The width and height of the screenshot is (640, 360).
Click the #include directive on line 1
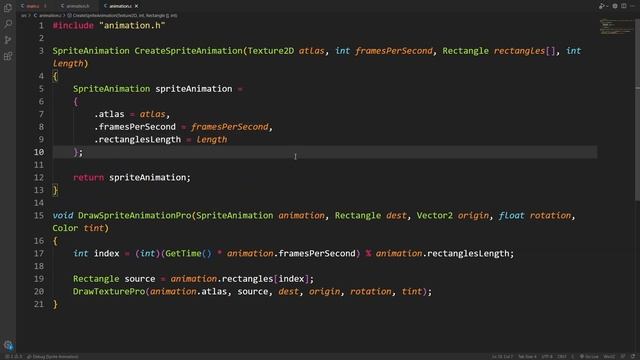(x=73, y=25)
